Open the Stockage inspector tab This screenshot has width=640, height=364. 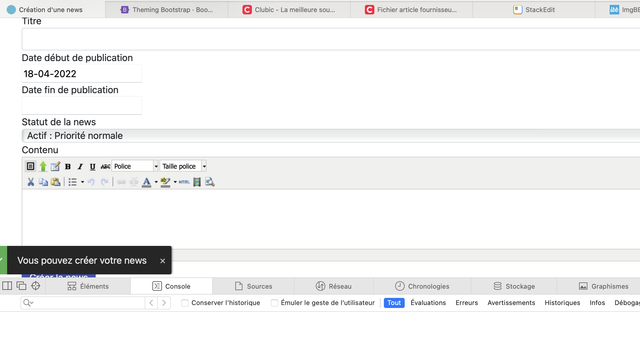click(514, 286)
